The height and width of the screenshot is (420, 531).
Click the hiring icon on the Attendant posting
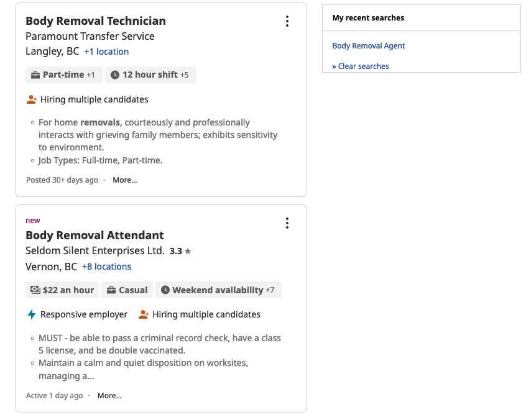tap(143, 314)
